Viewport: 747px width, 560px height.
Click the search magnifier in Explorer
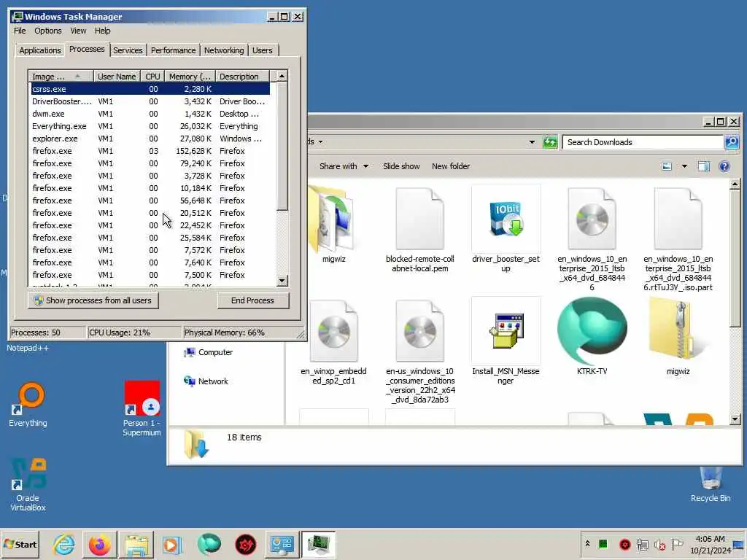(x=731, y=142)
